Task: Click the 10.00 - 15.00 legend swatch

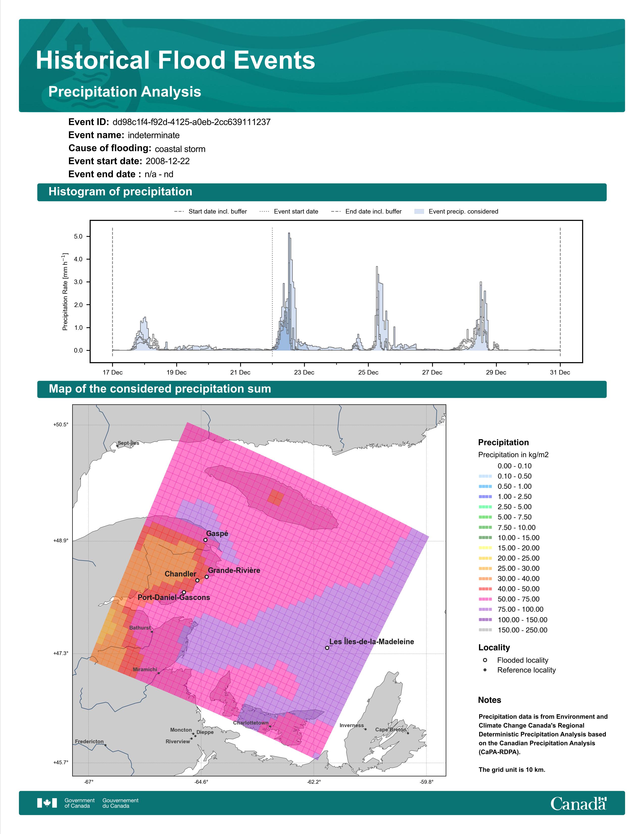Action: (485, 538)
